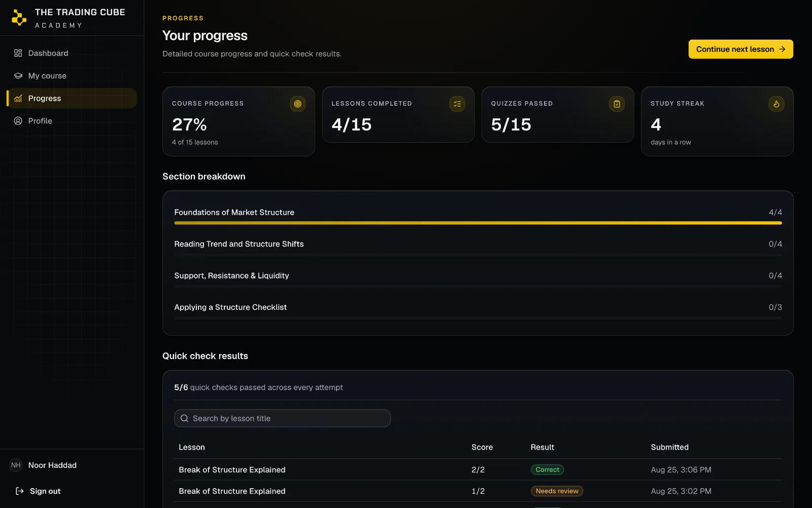This screenshot has width=812, height=508.
Task: Click the Aug 25, 3:06 PM timestamp
Action: [x=681, y=470]
